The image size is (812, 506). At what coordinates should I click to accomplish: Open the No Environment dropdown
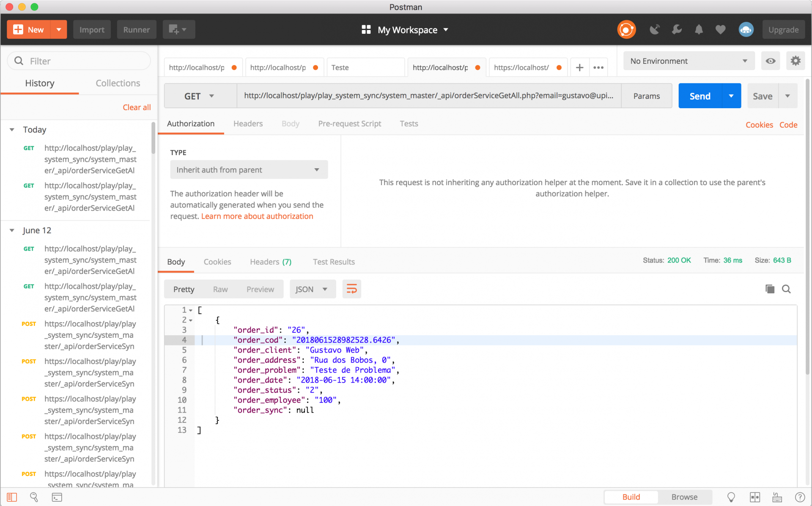click(689, 61)
